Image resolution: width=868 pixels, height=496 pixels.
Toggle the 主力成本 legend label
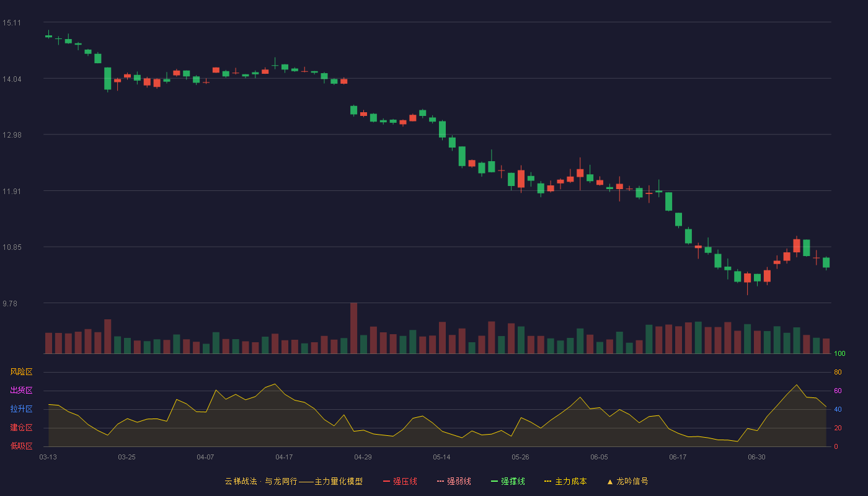pyautogui.click(x=570, y=481)
